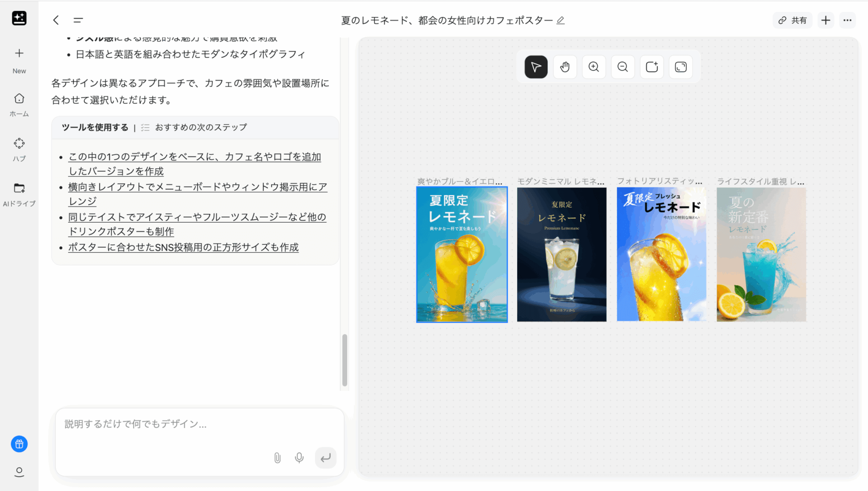Viewport: 868px width, 491px height.
Task: Click the pencil icon to edit title
Action: [x=560, y=20]
